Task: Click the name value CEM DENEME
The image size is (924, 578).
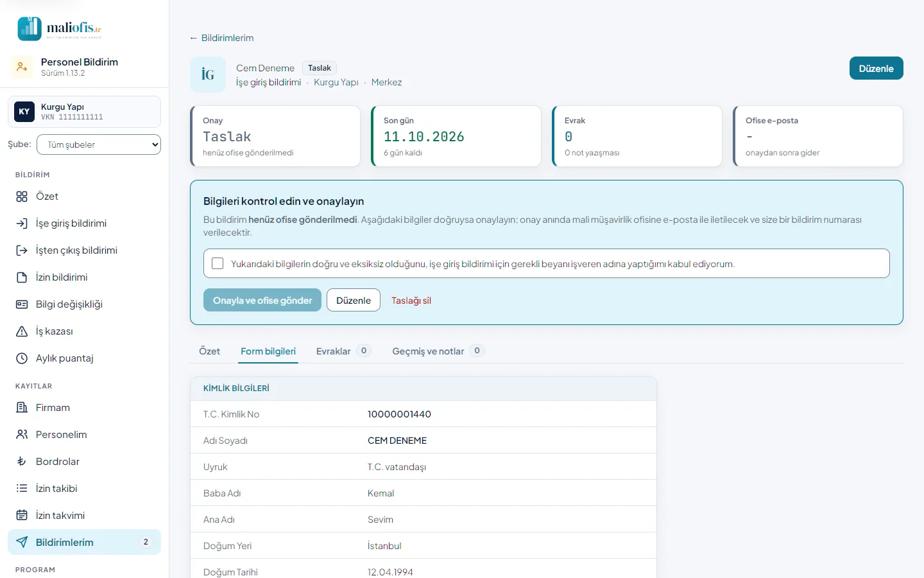Action: coord(397,441)
